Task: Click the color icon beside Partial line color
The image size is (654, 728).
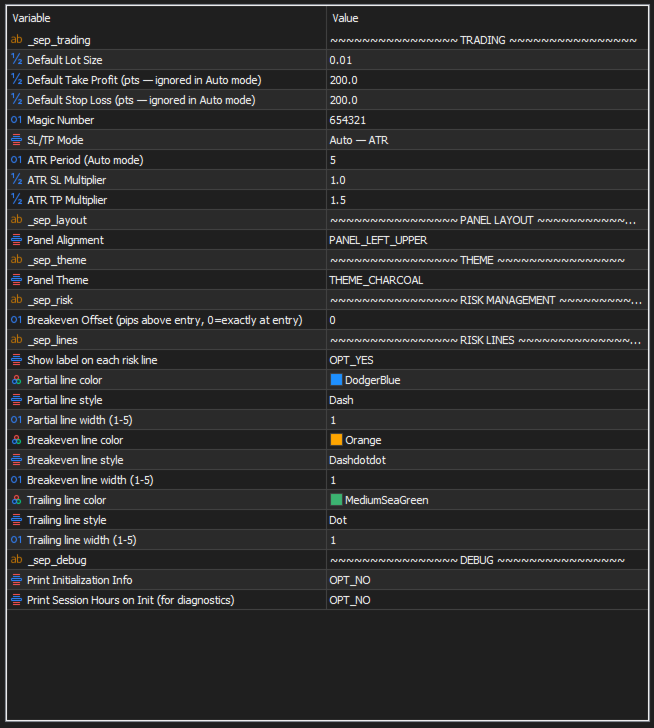Action: pyautogui.click(x=16, y=380)
